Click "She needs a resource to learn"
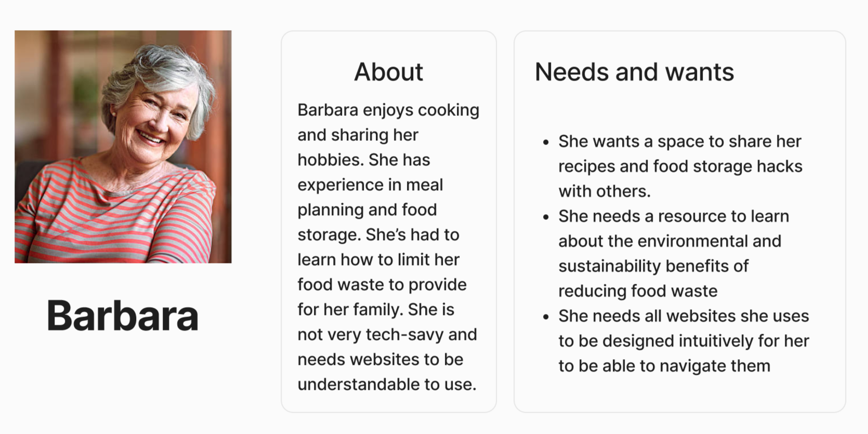Screen dimensions: 868x434 tap(673, 216)
